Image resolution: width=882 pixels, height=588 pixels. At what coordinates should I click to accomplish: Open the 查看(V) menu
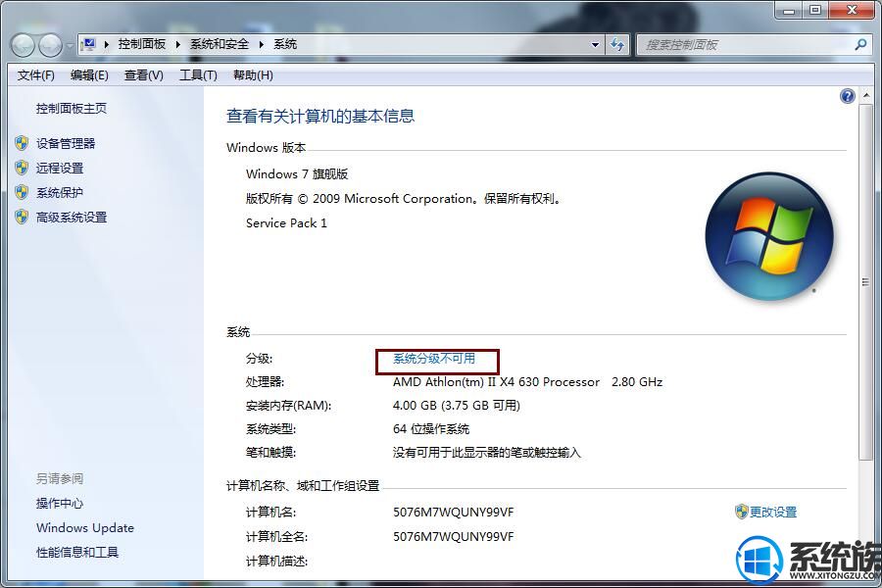pyautogui.click(x=143, y=74)
